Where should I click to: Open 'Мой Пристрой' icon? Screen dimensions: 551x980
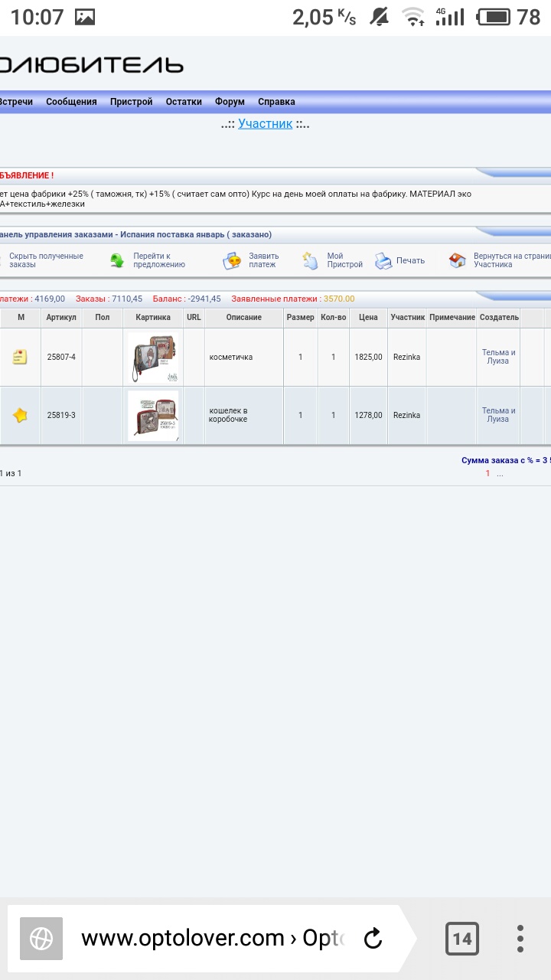[x=310, y=261]
